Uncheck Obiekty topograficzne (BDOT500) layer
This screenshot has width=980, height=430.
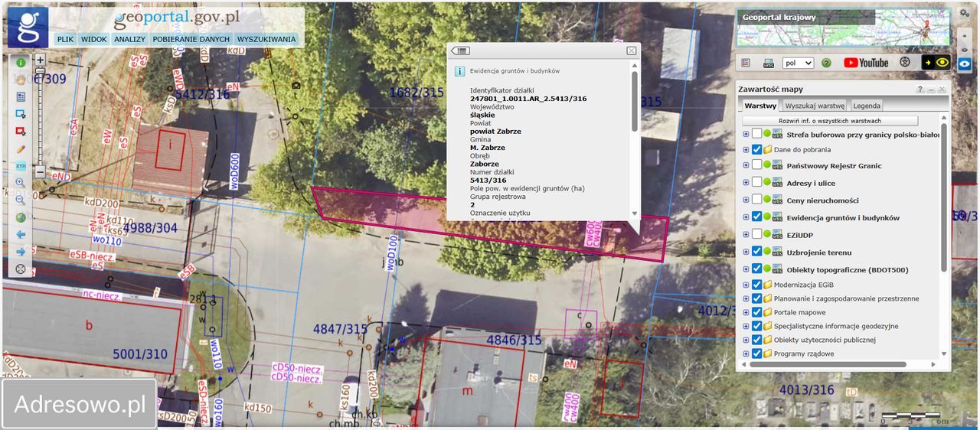click(x=757, y=269)
